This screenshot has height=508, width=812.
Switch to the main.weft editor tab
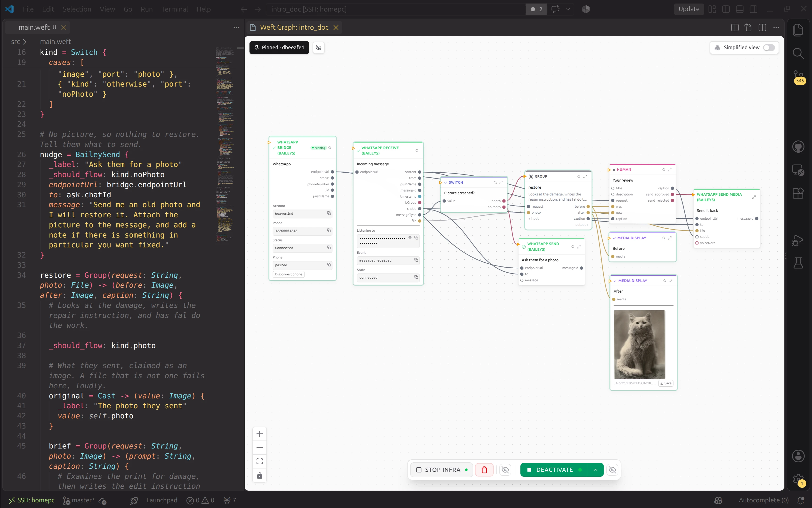pyautogui.click(x=38, y=27)
